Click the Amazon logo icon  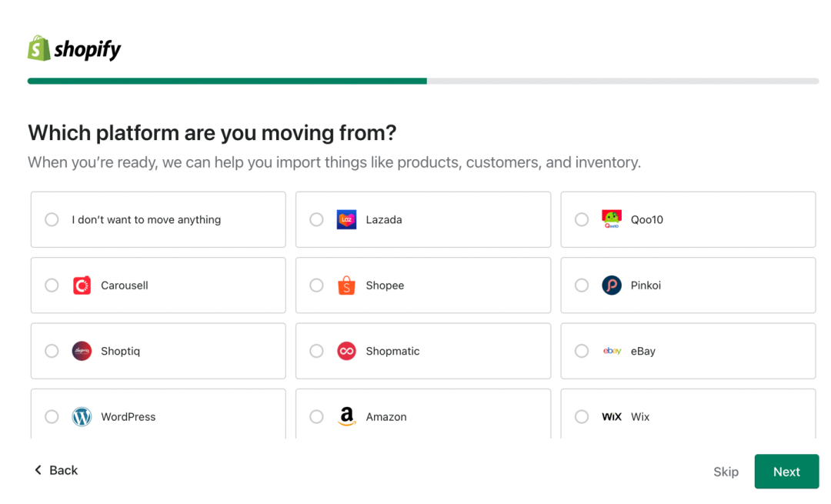[347, 416]
